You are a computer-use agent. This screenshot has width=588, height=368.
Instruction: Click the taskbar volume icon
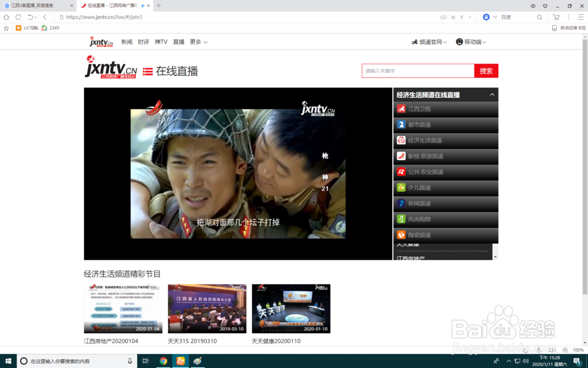click(526, 361)
